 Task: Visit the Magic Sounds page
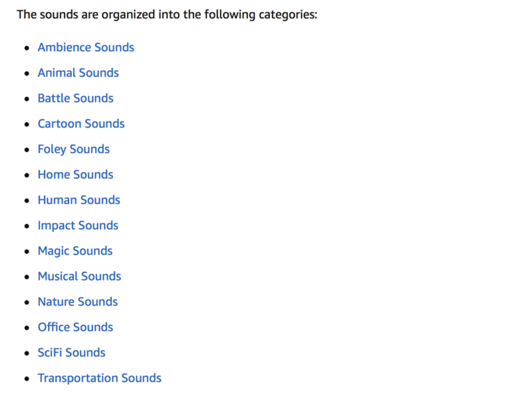pyautogui.click(x=75, y=251)
